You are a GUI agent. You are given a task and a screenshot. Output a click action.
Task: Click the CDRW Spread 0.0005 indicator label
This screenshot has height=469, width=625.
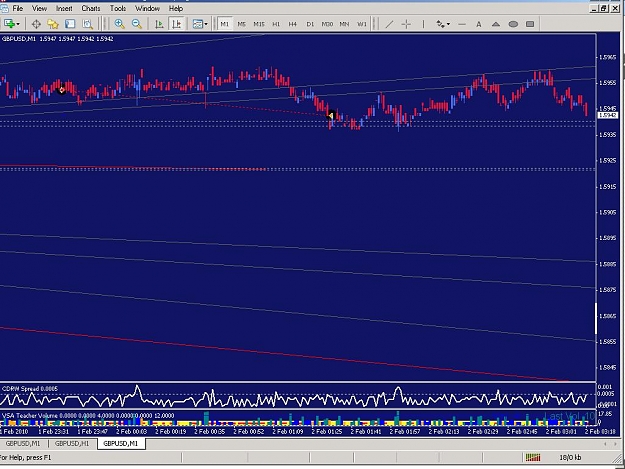(x=30, y=389)
